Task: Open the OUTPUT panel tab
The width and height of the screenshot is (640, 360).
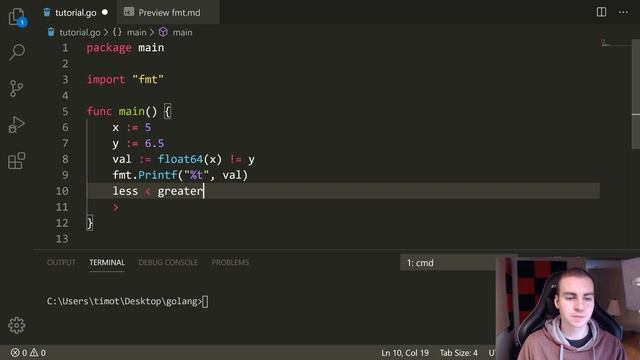Action: point(61,262)
